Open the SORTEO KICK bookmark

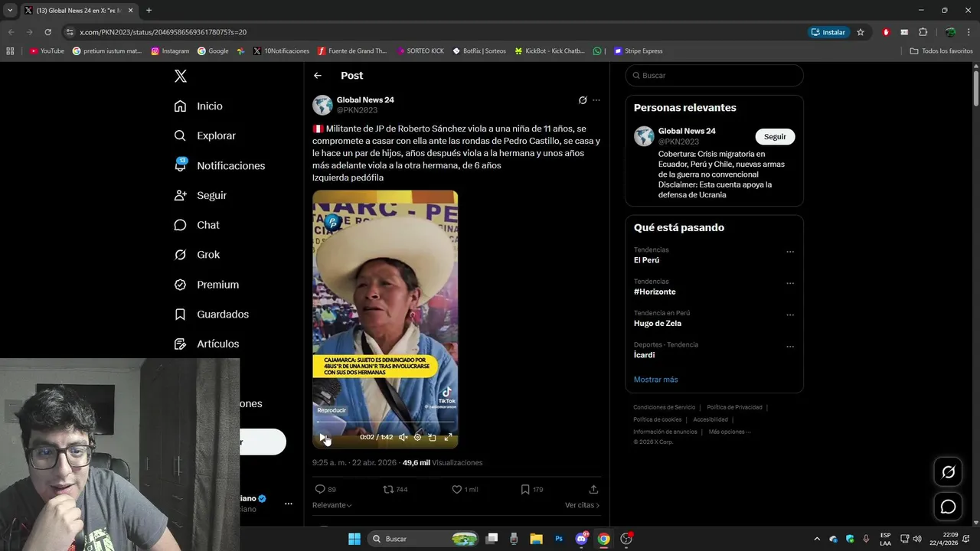tap(420, 51)
